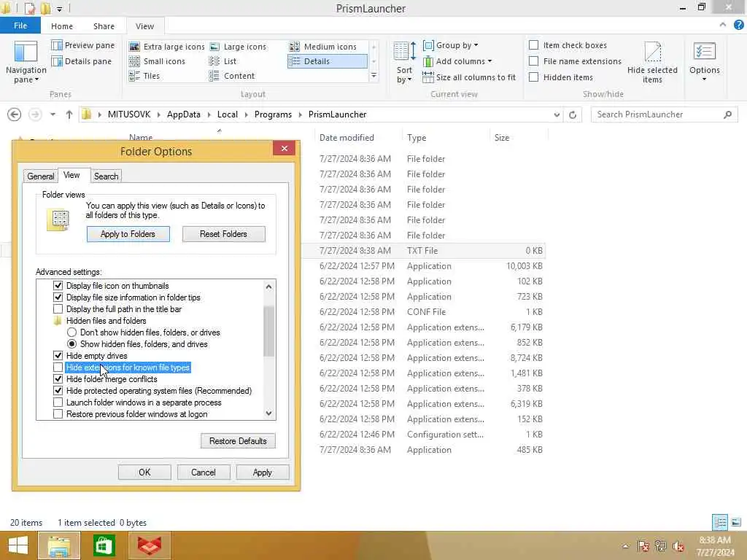This screenshot has width=747, height=560.
Task: Check Display the full path in title bar
Action: pos(58,309)
